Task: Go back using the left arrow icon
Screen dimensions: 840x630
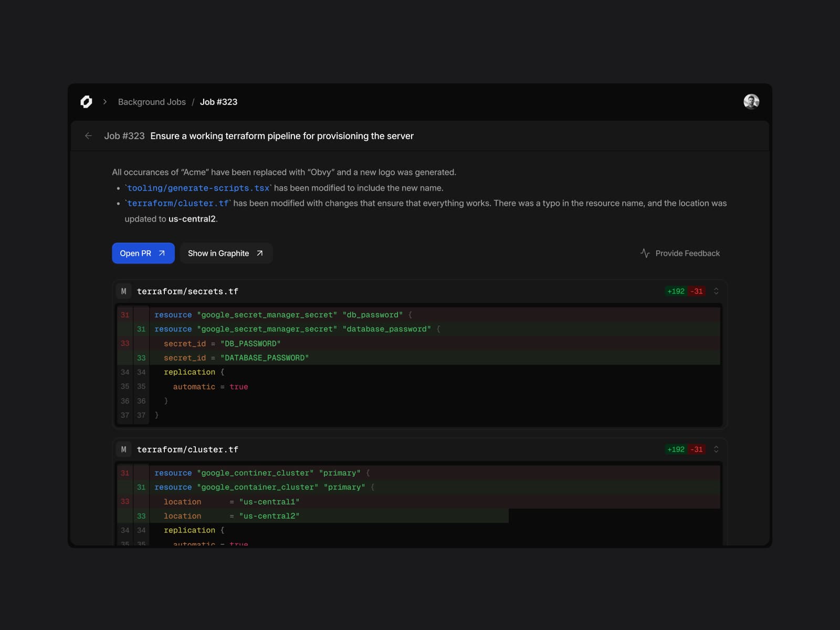Action: point(88,136)
